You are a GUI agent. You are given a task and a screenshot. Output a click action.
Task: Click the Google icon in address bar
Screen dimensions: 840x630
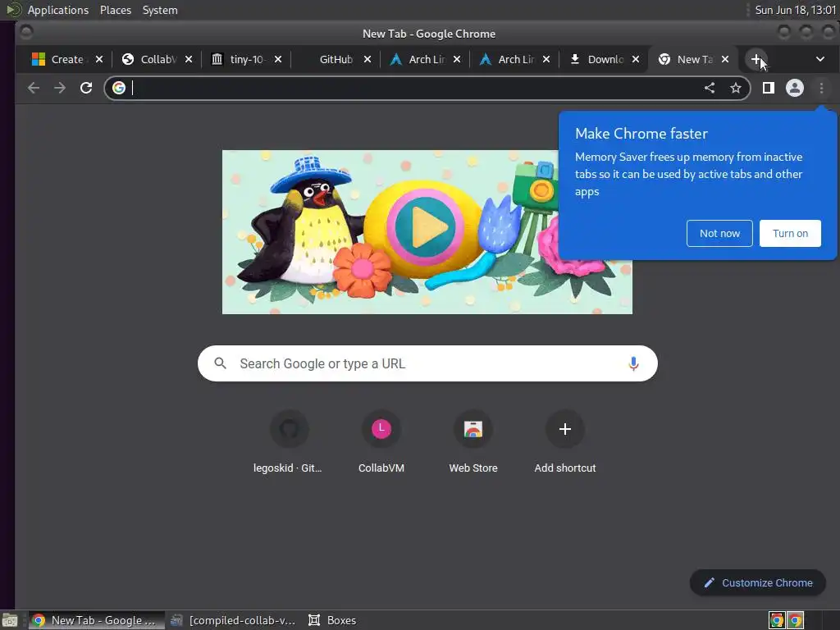coord(119,88)
